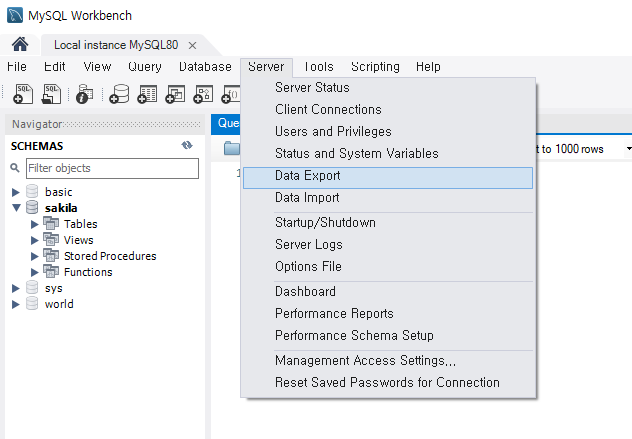This screenshot has width=632, height=439.
Task: Select the basic schema database icon
Action: pyautogui.click(x=32, y=191)
